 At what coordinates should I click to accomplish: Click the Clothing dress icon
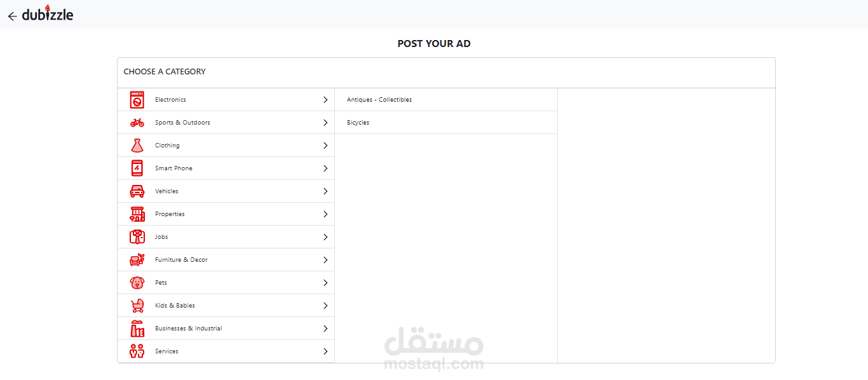137,146
